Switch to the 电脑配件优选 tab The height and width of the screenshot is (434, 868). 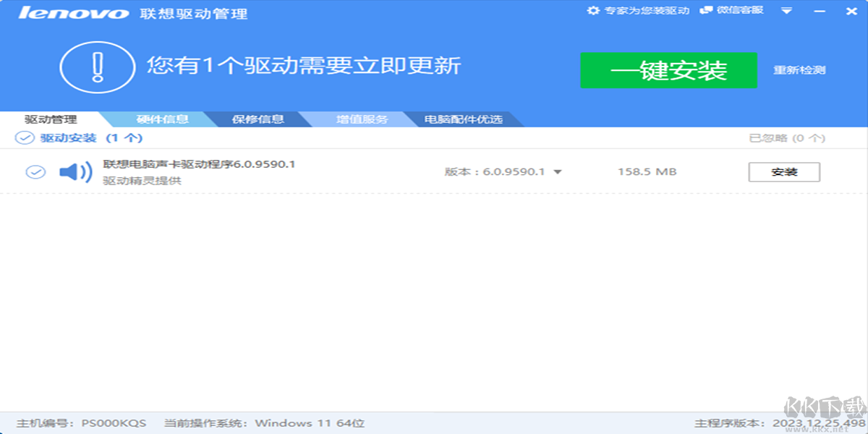pos(463,119)
